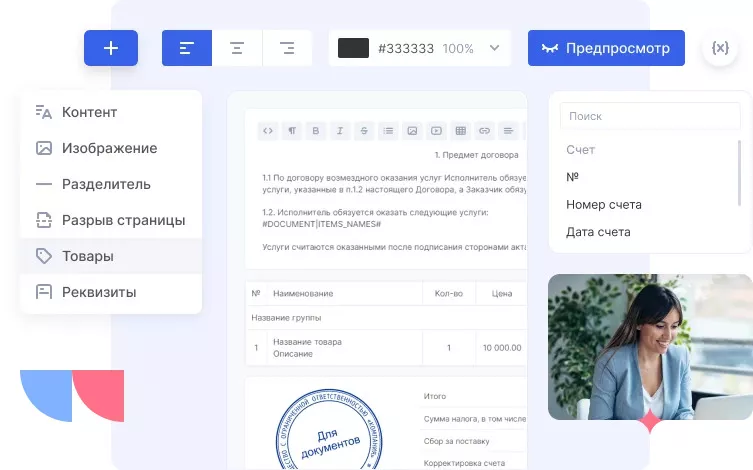Select right alignment toggle
This screenshot has height=470, width=753.
point(287,48)
